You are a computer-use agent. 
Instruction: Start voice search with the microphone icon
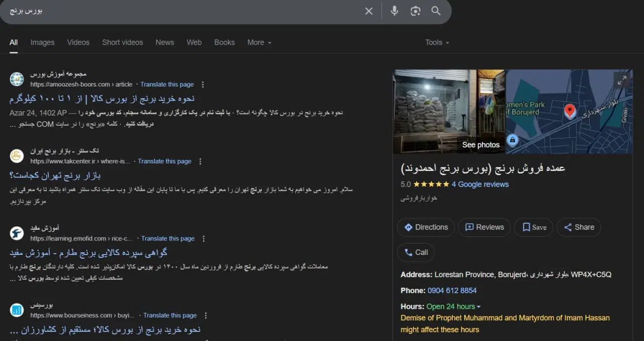click(394, 11)
